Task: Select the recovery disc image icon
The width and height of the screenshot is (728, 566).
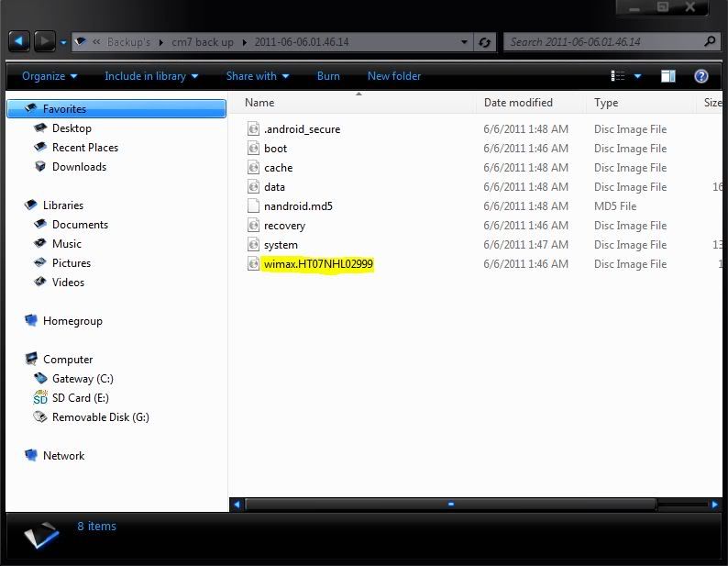Action: [253, 226]
